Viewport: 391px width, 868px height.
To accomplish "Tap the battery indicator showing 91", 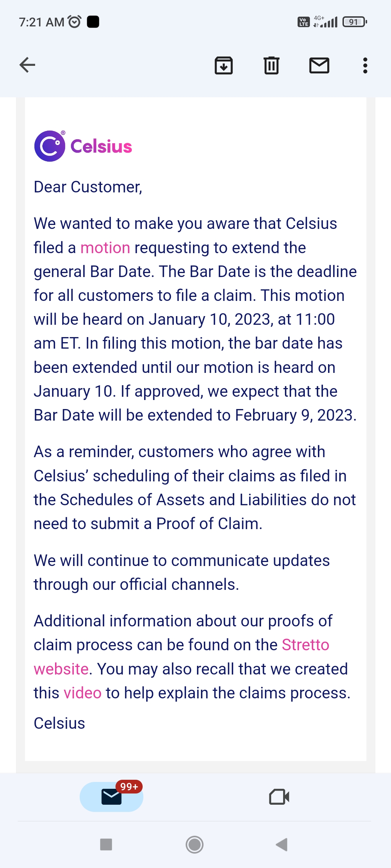I will (355, 22).
